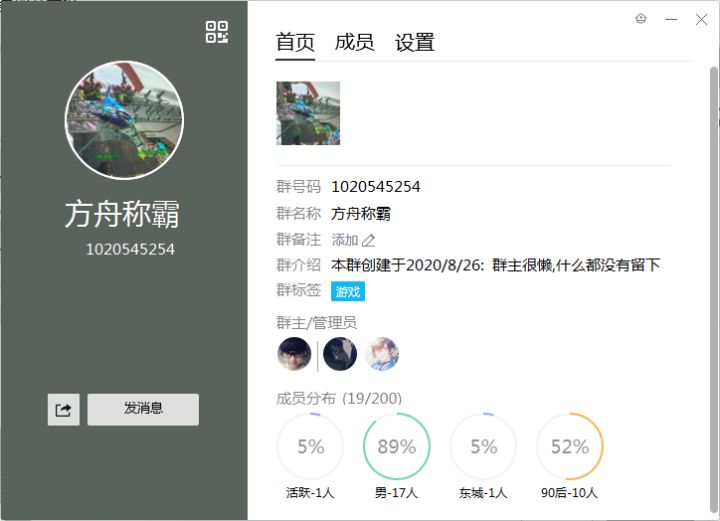Click the 5% 东城 location ring
The width and height of the screenshot is (720, 521).
pyautogui.click(x=484, y=446)
